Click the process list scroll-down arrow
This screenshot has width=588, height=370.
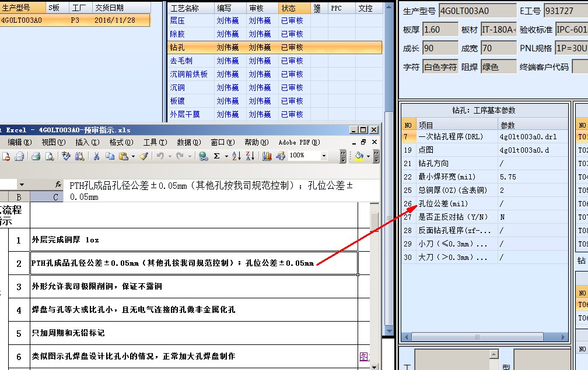coord(389,332)
